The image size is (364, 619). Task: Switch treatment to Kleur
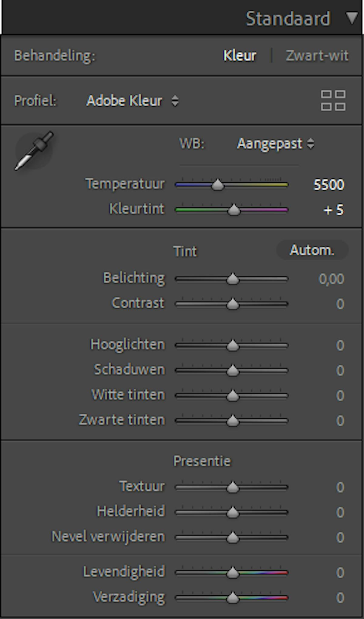pyautogui.click(x=240, y=56)
